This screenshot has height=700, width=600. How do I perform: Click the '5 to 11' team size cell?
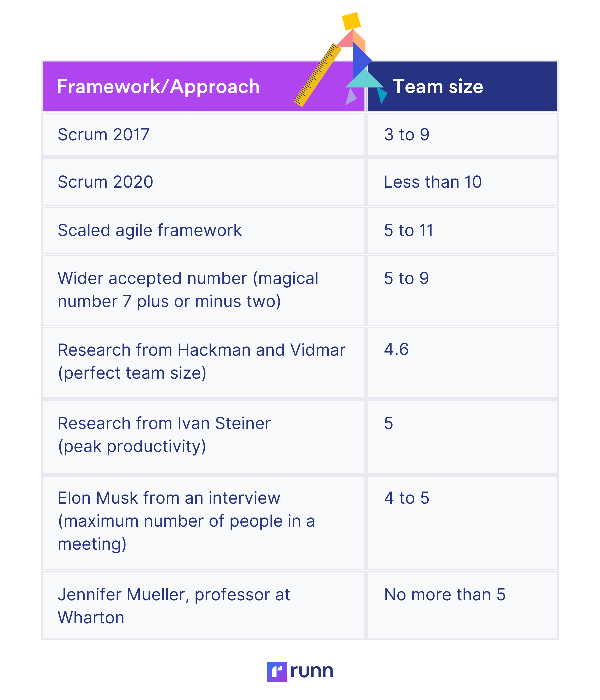[x=462, y=230]
